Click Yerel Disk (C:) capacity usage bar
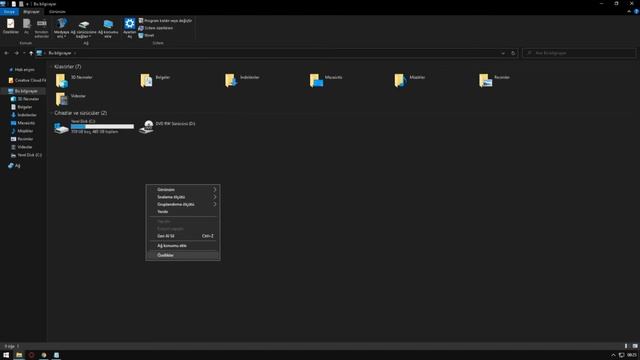This screenshot has width=640, height=360. coord(102,127)
